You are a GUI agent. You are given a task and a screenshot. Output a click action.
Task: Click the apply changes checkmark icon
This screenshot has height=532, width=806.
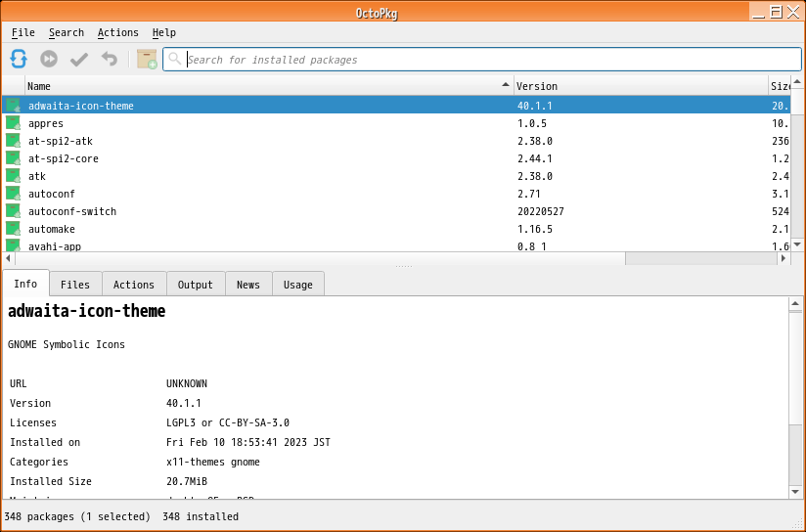tap(79, 60)
